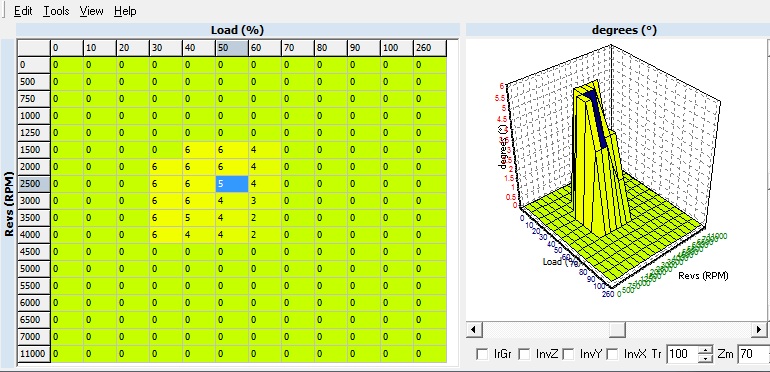
Task: Click the Tr input field showing 100
Action: [x=683, y=354]
